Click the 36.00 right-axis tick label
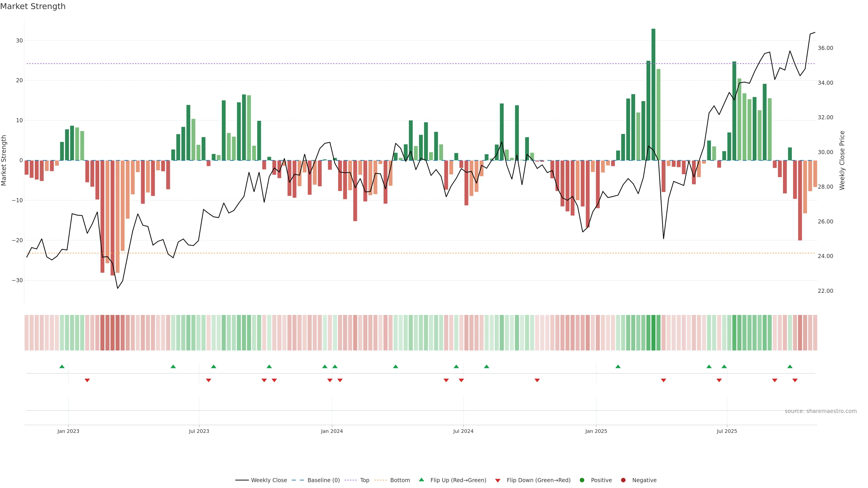 [825, 48]
